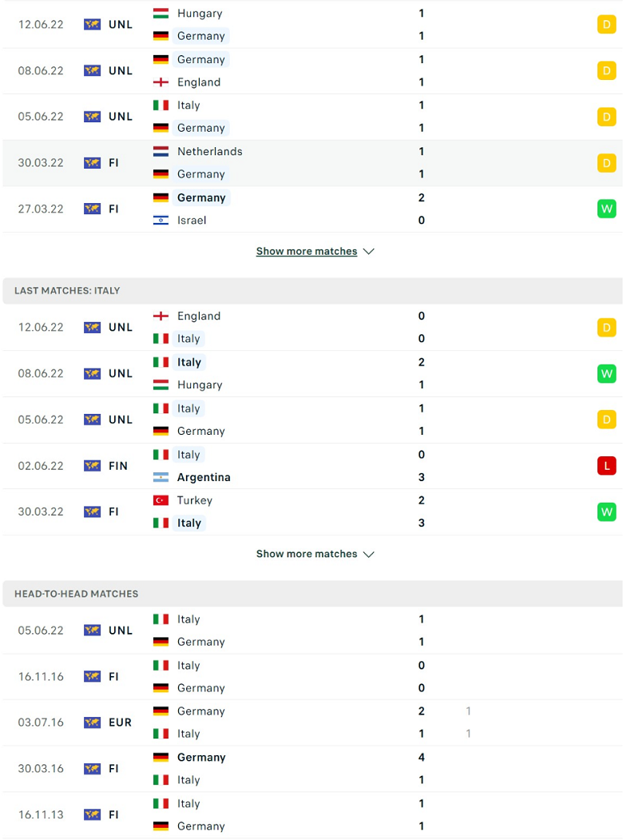Click the Netherlands flag icon
The image size is (623, 840).
[161, 152]
